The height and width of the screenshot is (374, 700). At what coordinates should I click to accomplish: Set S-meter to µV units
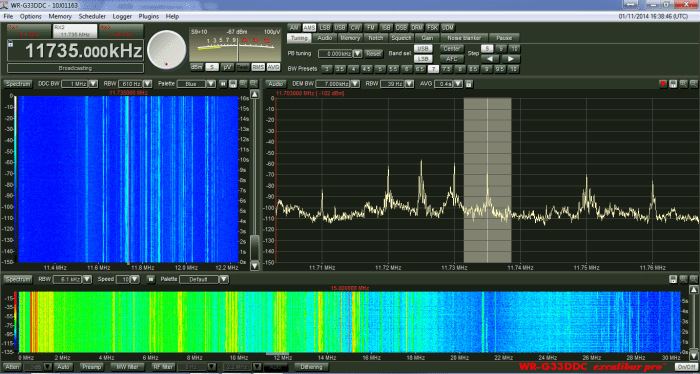[x=227, y=67]
